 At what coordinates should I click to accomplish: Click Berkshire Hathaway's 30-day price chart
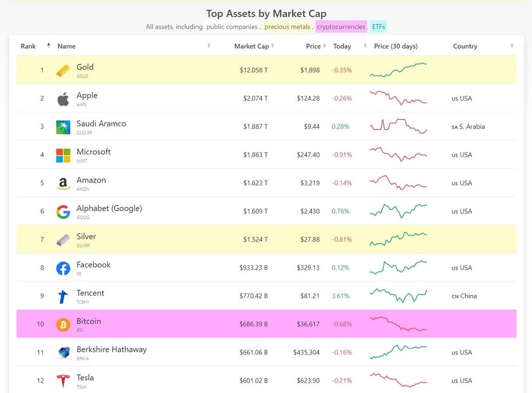pos(398,352)
